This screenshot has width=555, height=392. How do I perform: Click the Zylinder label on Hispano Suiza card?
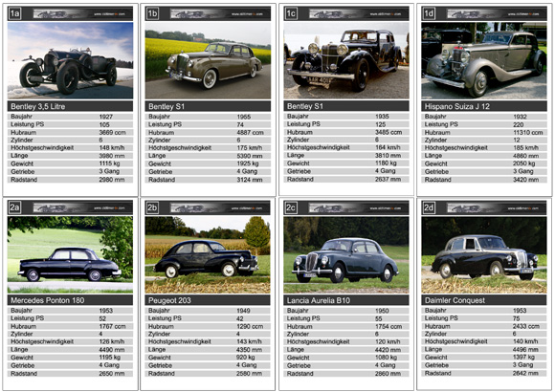pos(435,141)
